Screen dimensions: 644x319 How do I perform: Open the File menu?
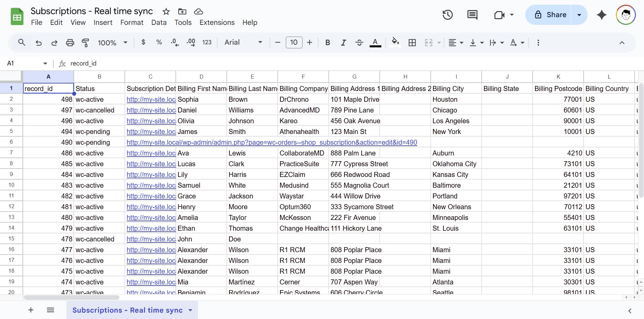(37, 22)
